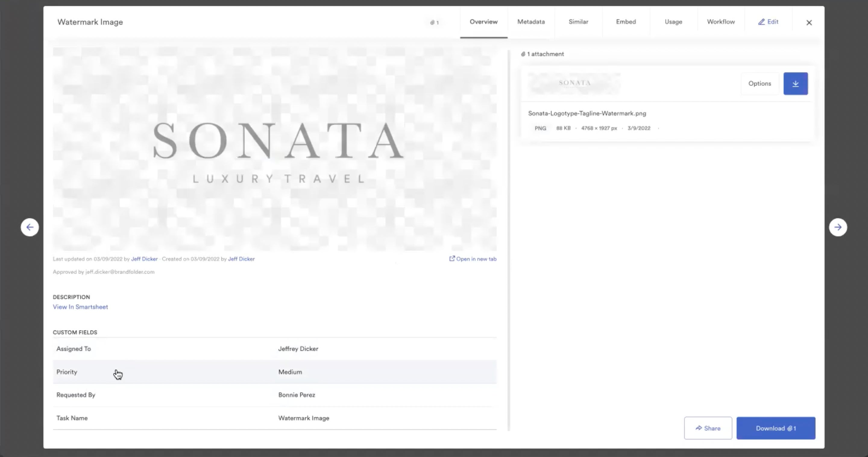The width and height of the screenshot is (868, 457).
Task: Click the Download 1 button
Action: pos(776,428)
